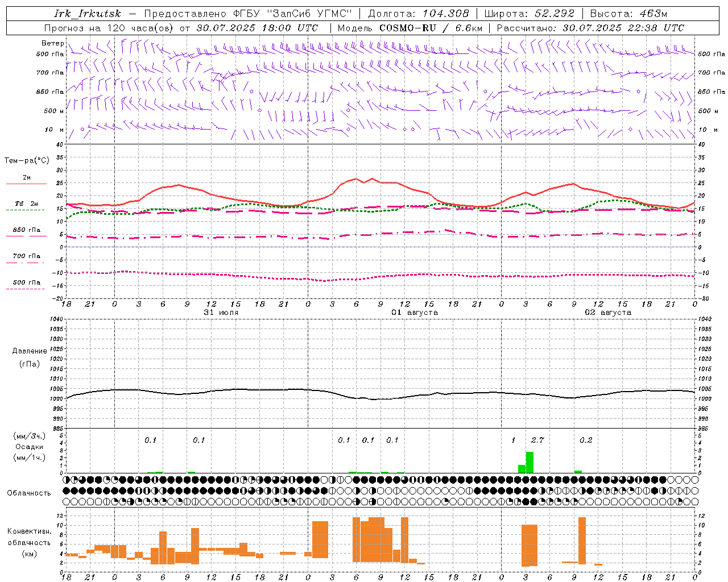Click the "(гПа)" unit under Давление
The height and width of the screenshot is (582, 728).
tap(30, 364)
